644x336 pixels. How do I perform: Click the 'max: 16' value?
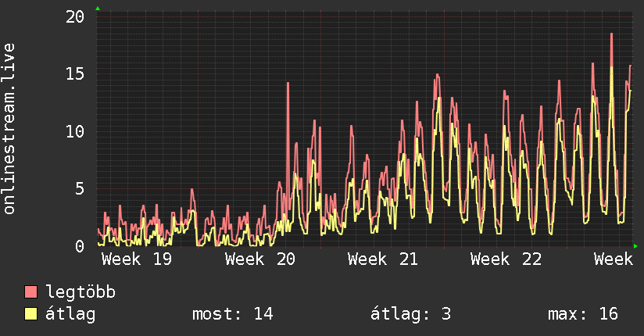[583, 314]
